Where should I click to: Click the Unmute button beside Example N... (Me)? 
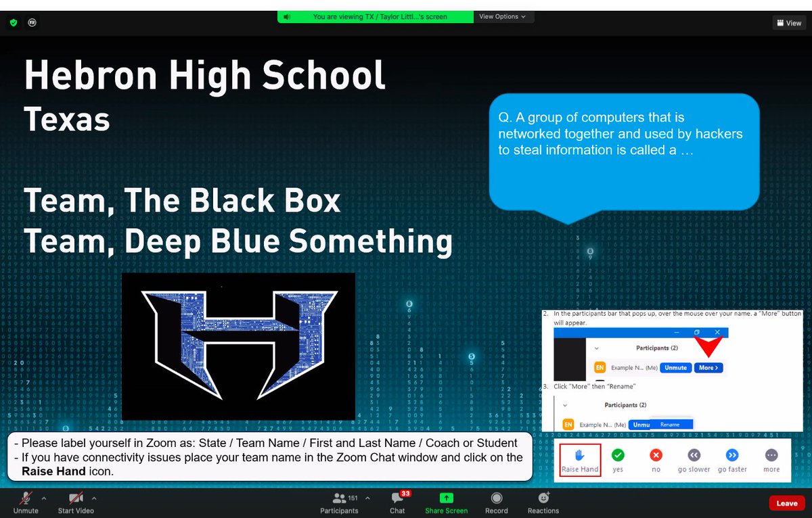pyautogui.click(x=675, y=368)
